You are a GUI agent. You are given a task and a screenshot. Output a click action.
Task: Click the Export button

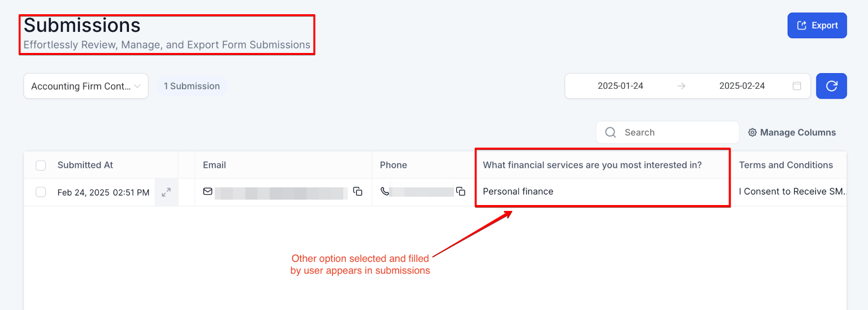click(817, 26)
